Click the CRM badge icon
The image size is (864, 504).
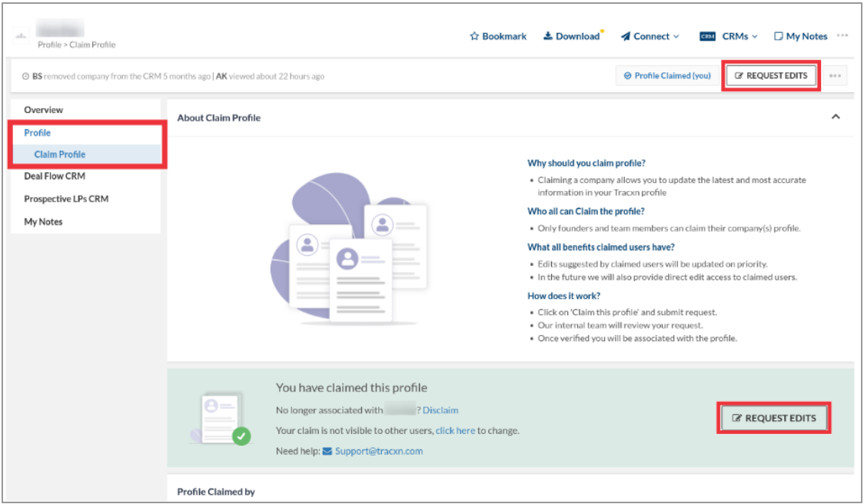click(x=708, y=36)
